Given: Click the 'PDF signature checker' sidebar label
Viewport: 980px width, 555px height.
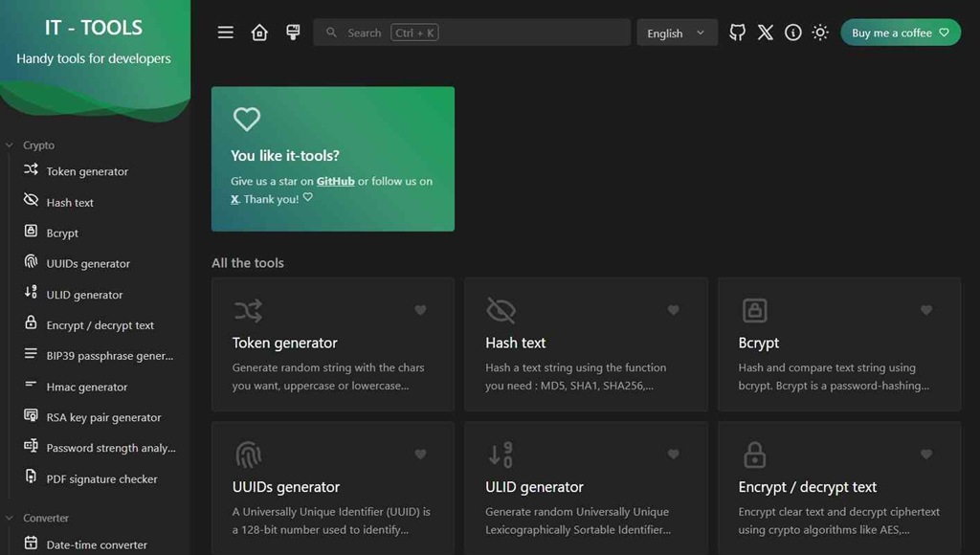Looking at the screenshot, I should tap(101, 478).
